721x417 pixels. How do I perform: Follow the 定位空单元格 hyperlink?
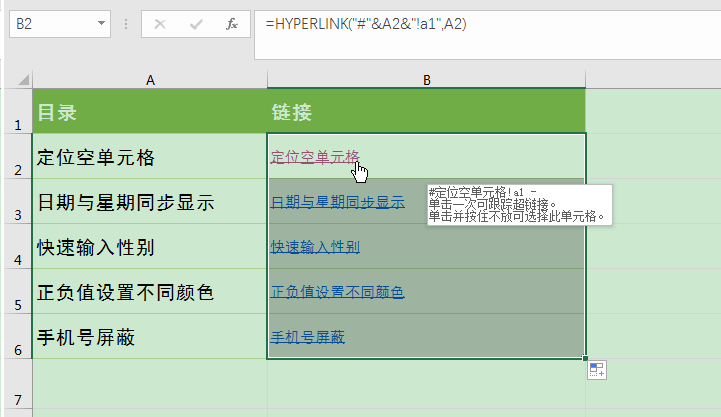click(315, 157)
